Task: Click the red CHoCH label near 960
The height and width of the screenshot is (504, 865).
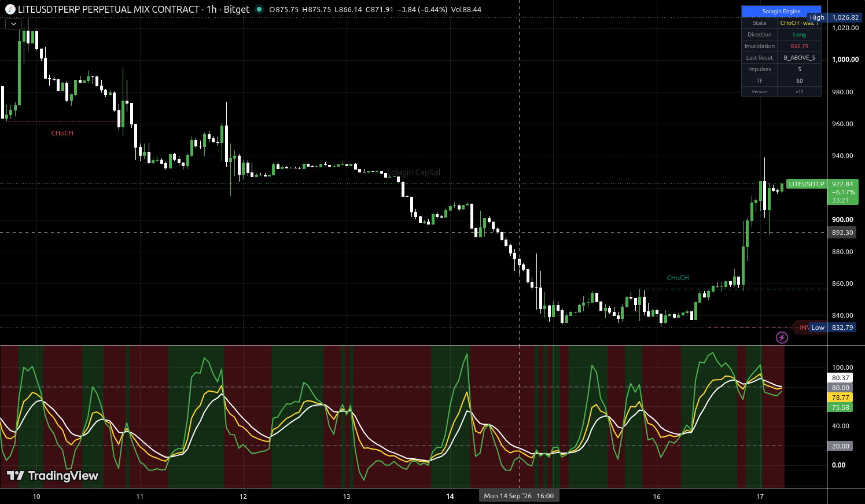Action: [x=62, y=133]
